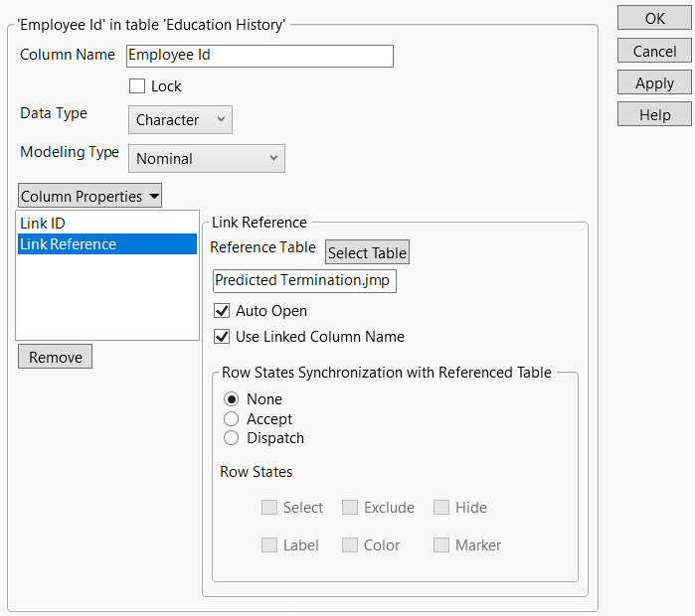Click the Column Name text field
The image size is (695, 616).
click(259, 56)
